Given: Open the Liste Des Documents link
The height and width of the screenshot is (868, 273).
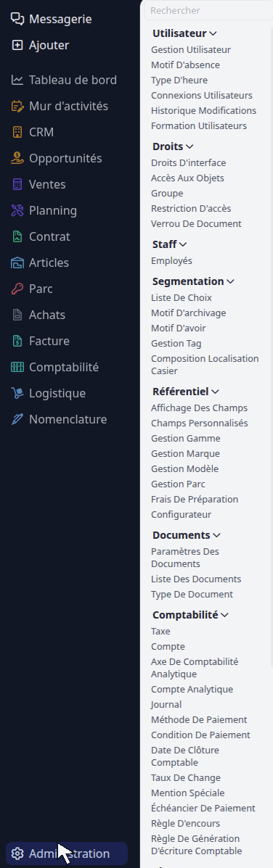Looking at the screenshot, I should click(196, 579).
